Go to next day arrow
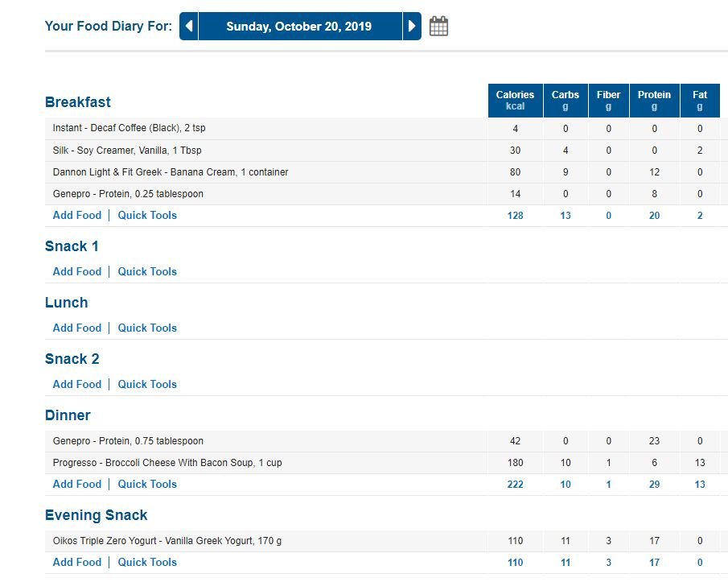 [412, 26]
